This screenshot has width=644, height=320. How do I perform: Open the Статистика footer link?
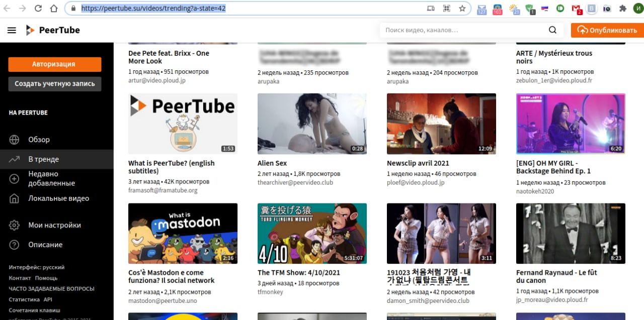click(x=24, y=299)
